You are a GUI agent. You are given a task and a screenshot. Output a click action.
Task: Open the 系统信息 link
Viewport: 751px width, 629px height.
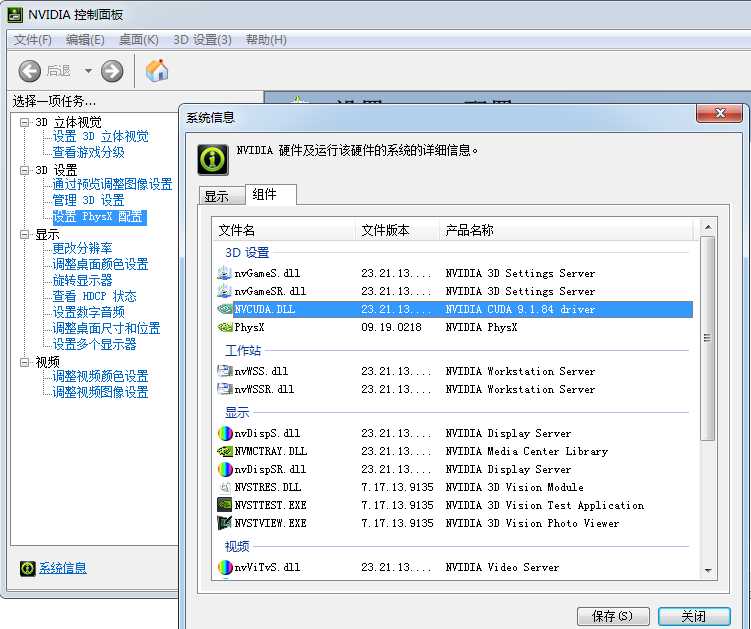(x=63, y=568)
